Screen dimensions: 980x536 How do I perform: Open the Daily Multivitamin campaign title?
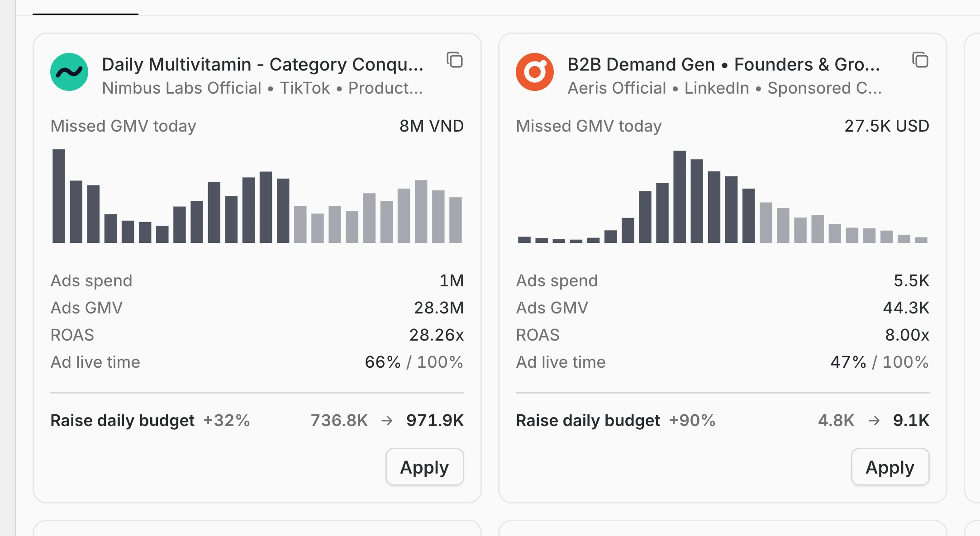click(263, 64)
